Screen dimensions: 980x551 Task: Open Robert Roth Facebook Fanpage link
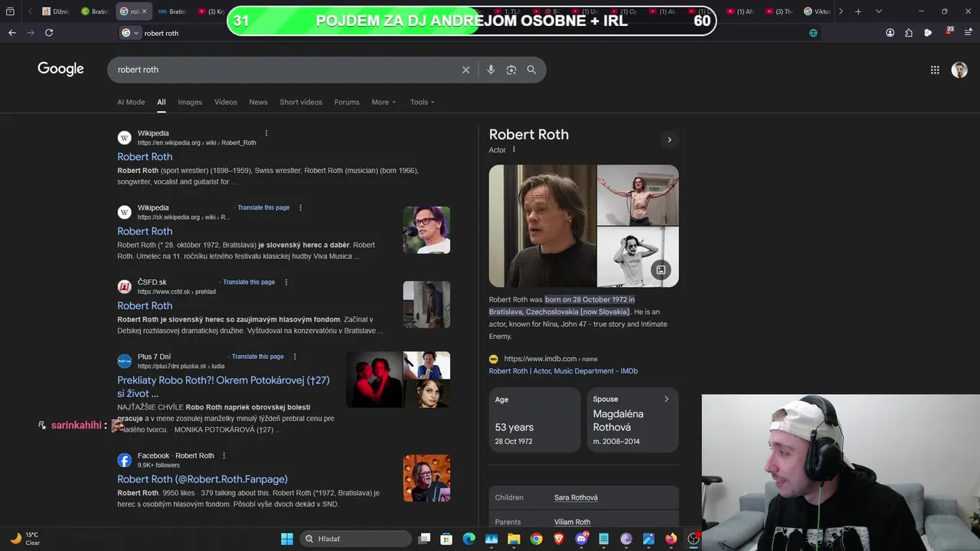202,479
